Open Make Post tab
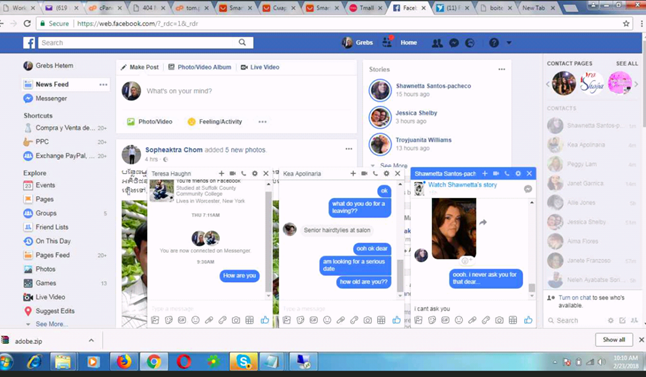The height and width of the screenshot is (377, 646). 140,67
